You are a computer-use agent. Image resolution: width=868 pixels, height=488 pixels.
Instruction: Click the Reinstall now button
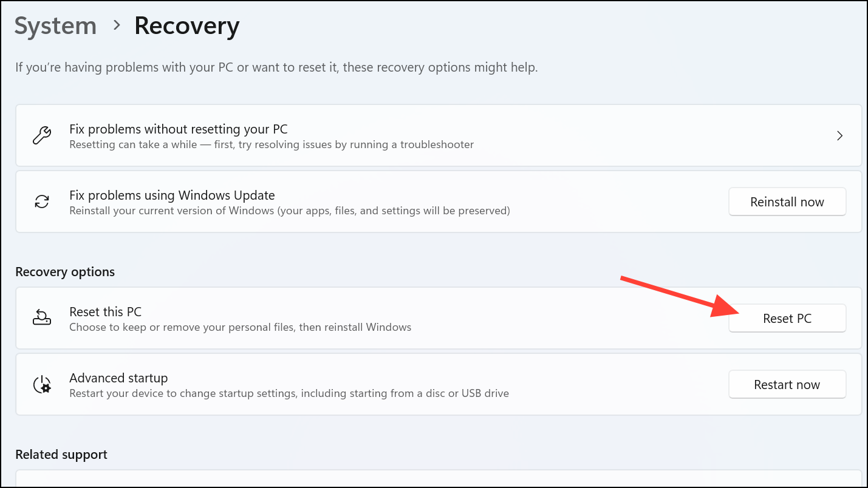[787, 202]
